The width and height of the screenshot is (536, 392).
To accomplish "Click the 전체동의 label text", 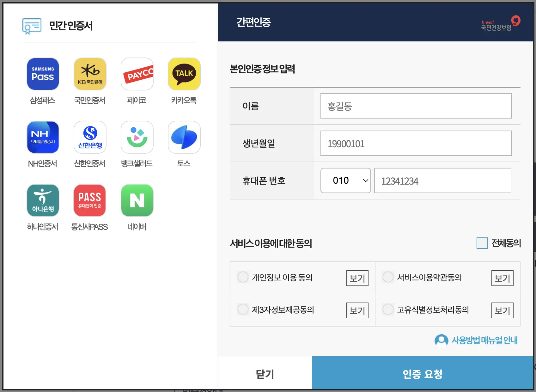I will coord(506,243).
